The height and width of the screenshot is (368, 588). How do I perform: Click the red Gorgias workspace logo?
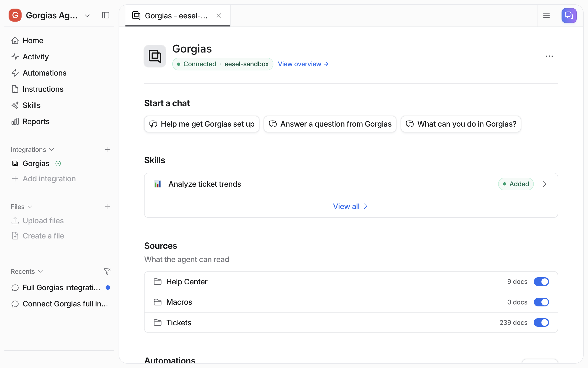(15, 15)
